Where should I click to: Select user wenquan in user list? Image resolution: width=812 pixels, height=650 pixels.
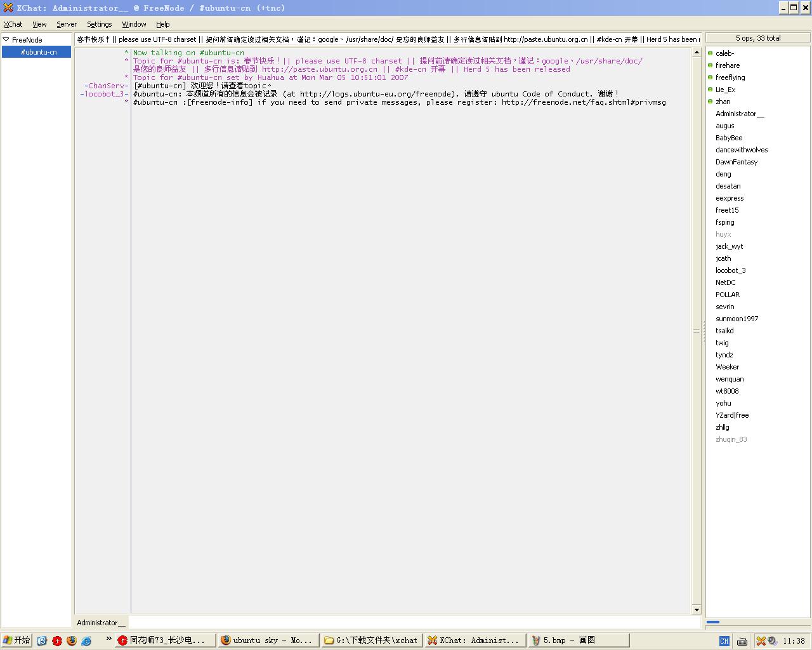point(730,379)
